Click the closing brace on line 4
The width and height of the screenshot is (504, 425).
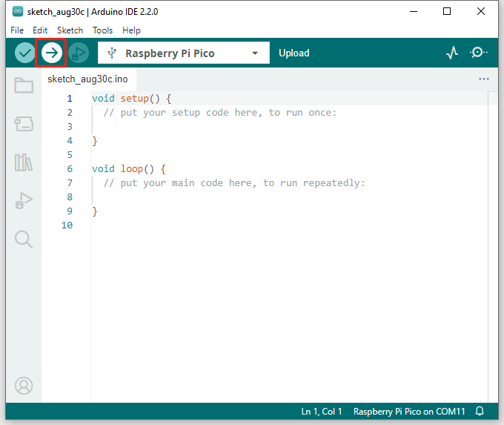coord(95,141)
